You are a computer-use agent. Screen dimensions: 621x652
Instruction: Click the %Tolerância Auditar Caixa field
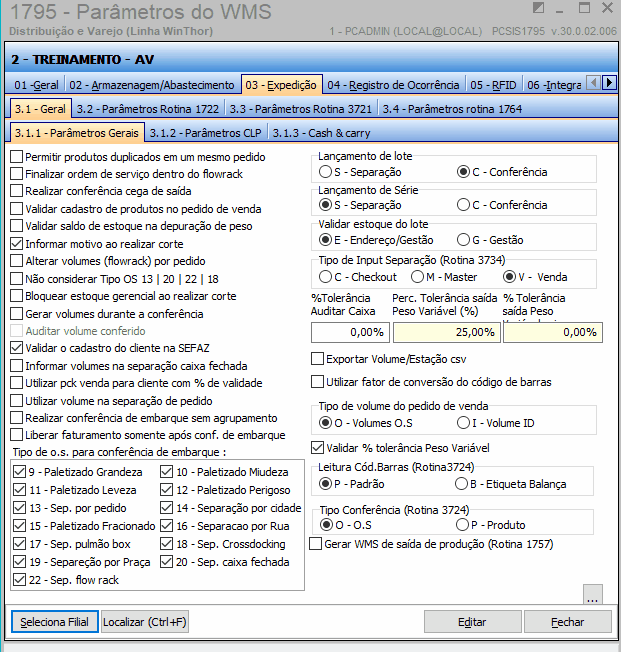(x=350, y=332)
